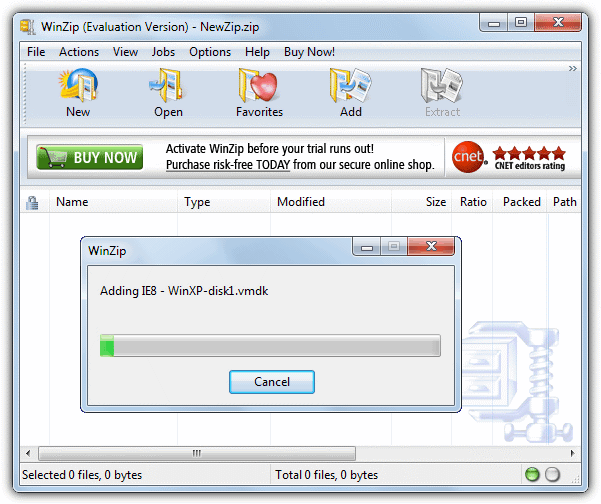This screenshot has width=601, height=504.
Task: Open the Actions menu
Action: click(x=79, y=52)
